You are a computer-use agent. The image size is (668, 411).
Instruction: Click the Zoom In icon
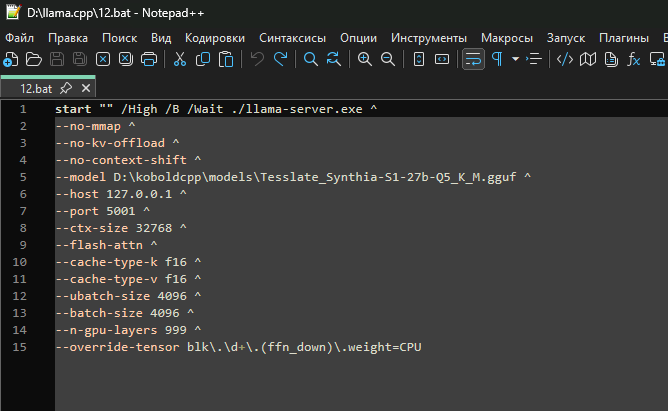point(364,59)
